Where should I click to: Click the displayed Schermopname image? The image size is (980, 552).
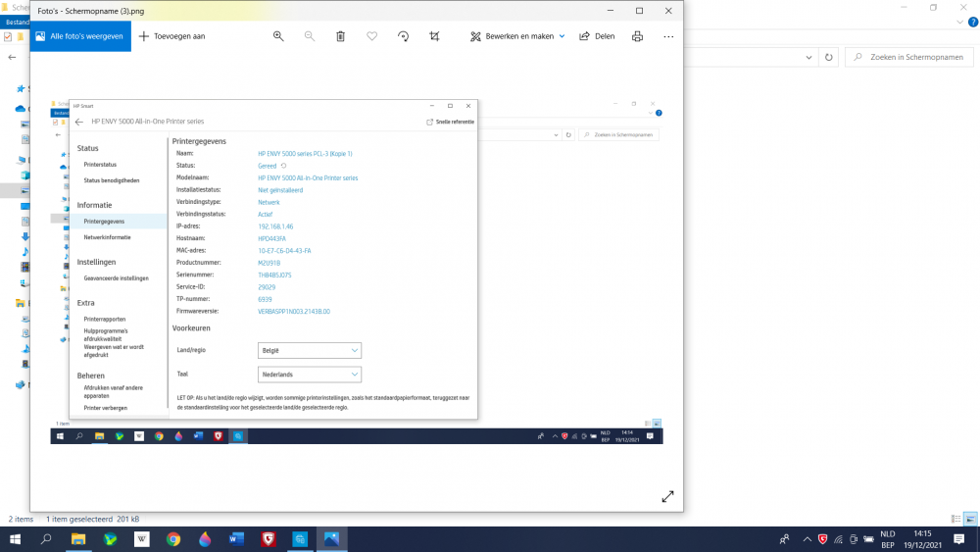(357, 272)
